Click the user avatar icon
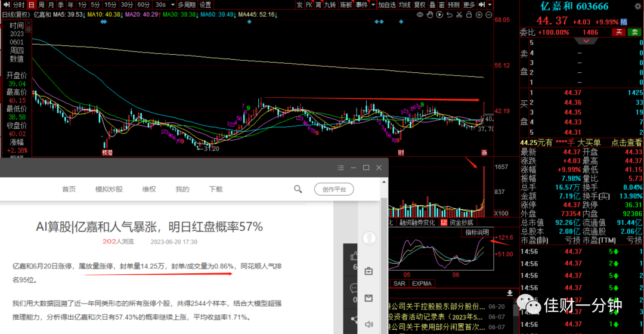 click(x=369, y=239)
